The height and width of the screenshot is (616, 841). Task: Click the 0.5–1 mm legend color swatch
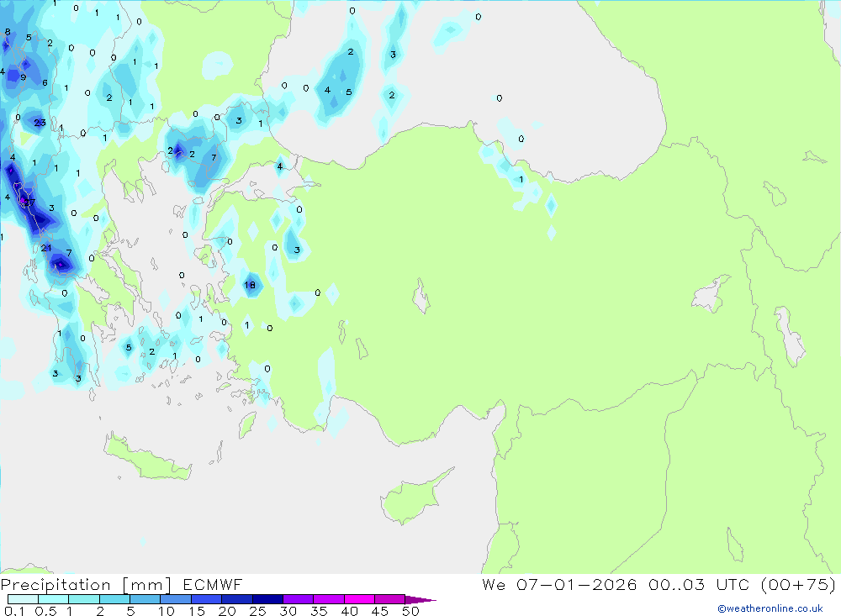[53, 599]
